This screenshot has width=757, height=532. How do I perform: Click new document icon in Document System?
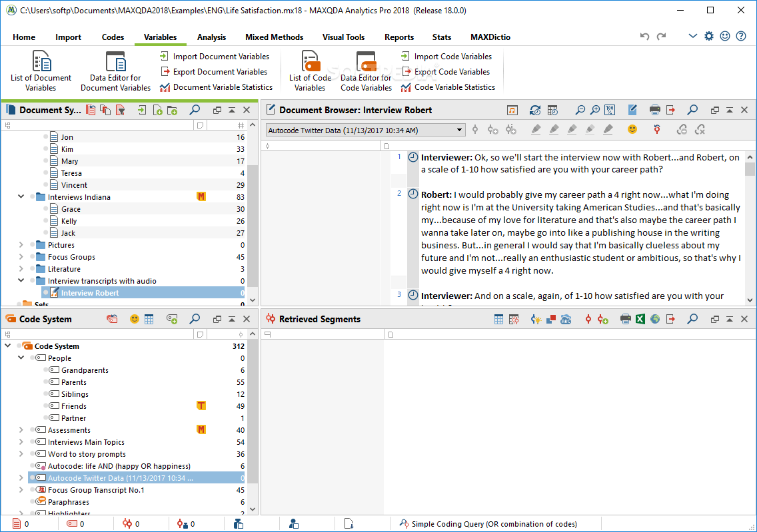pyautogui.click(x=157, y=111)
